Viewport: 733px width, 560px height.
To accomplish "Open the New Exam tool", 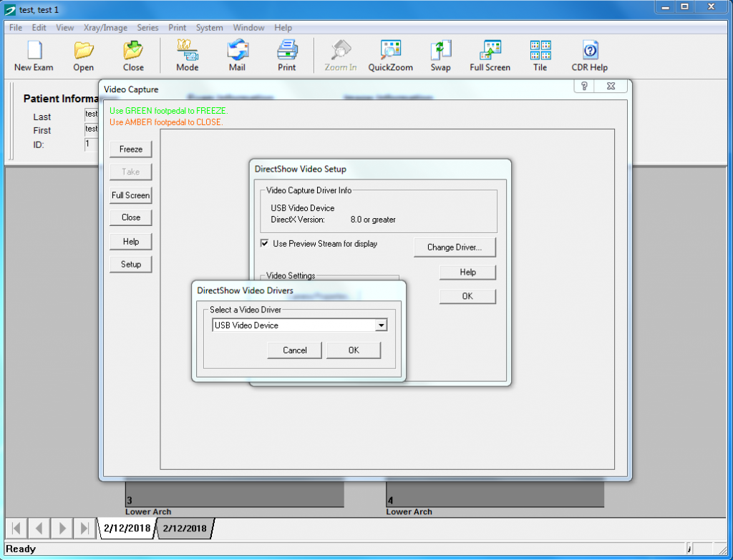I will pos(33,55).
